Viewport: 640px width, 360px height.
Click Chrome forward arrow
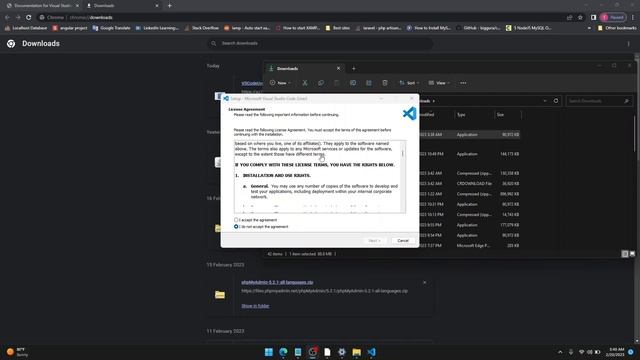[18, 18]
